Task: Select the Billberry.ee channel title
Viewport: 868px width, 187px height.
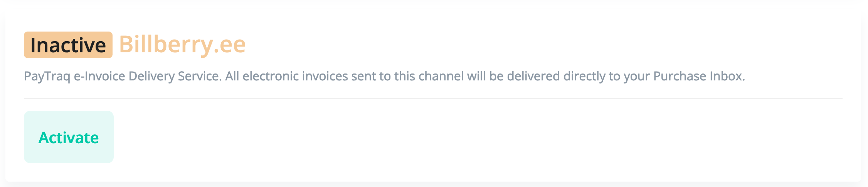Action: point(182,45)
